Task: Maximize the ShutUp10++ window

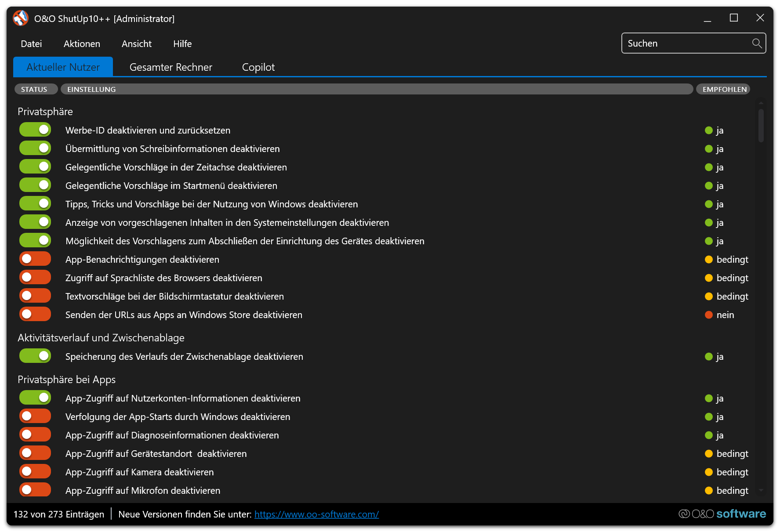Action: 733,18
